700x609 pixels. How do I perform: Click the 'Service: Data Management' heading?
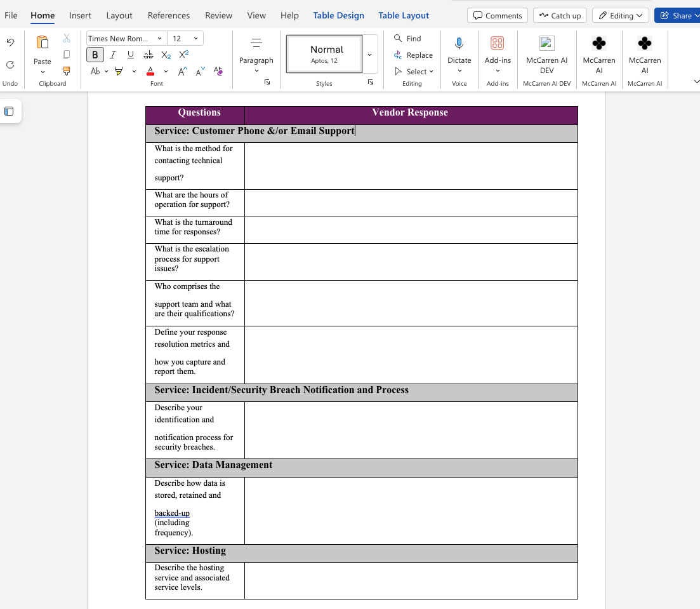(x=213, y=465)
